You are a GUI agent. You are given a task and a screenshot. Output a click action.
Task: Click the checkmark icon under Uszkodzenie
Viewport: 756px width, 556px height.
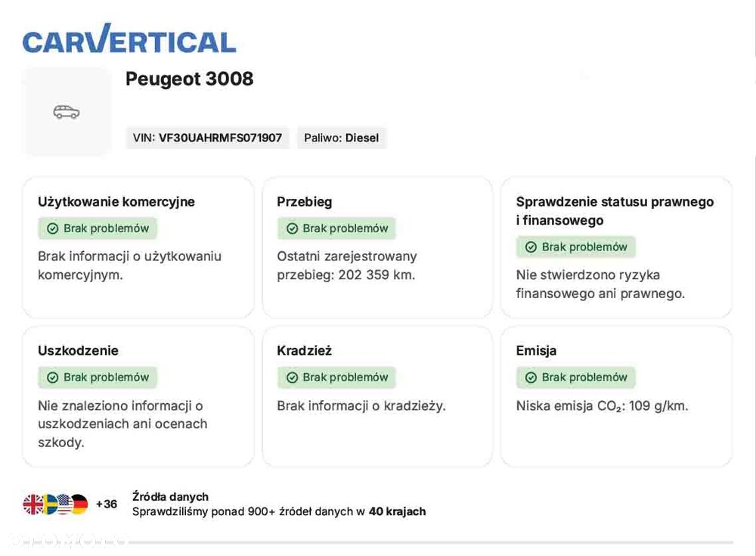[x=53, y=377]
